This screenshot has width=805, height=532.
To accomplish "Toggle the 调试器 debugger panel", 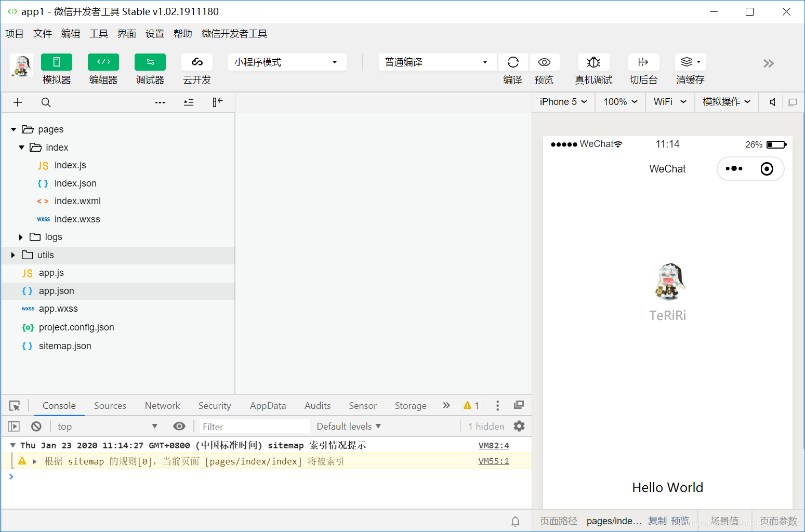I will (x=150, y=69).
